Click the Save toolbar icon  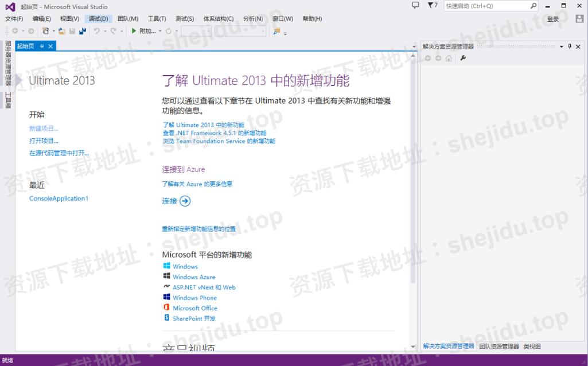[72, 31]
